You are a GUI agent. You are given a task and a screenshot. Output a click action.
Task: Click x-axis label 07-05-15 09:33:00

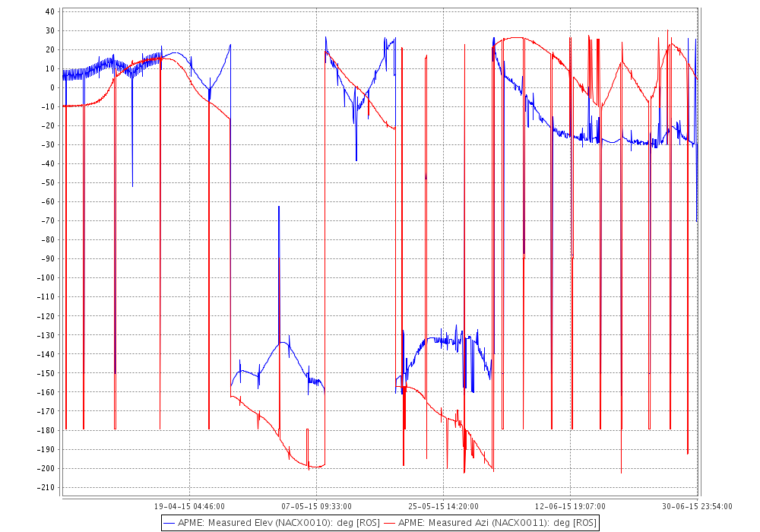[x=316, y=506]
